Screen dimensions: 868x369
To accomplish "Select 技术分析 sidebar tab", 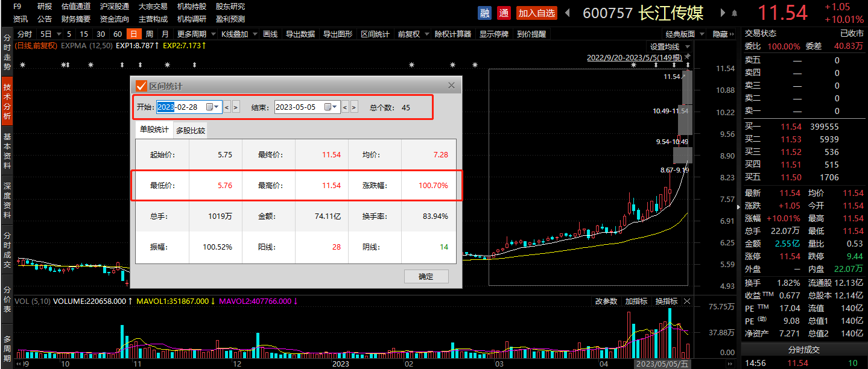I will click(7, 101).
